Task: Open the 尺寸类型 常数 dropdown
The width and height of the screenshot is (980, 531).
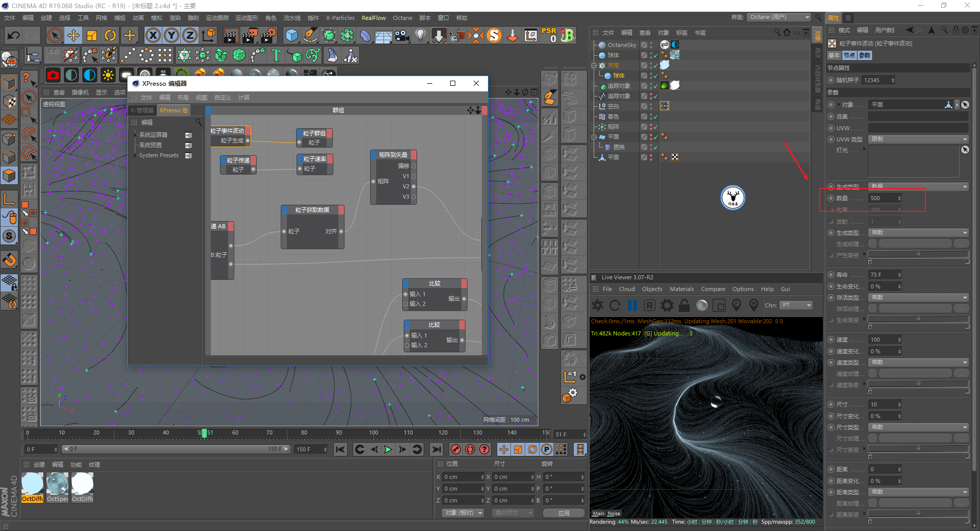Action: pos(918,427)
